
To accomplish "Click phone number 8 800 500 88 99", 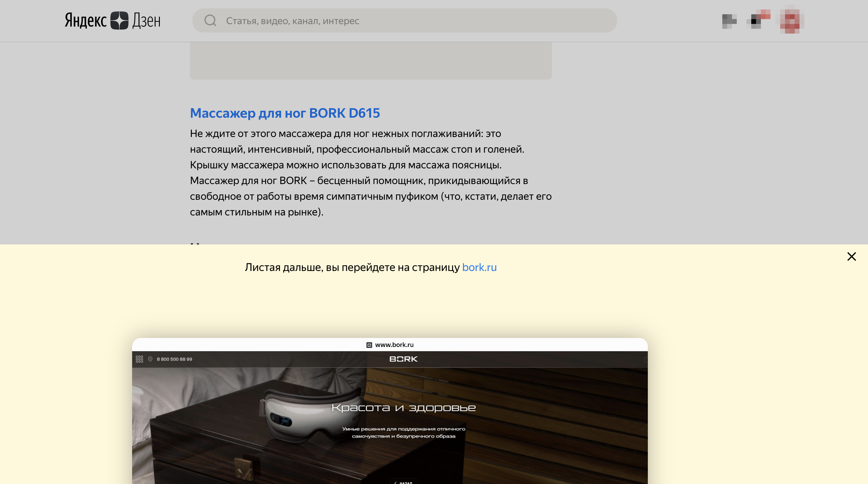I will click(175, 359).
